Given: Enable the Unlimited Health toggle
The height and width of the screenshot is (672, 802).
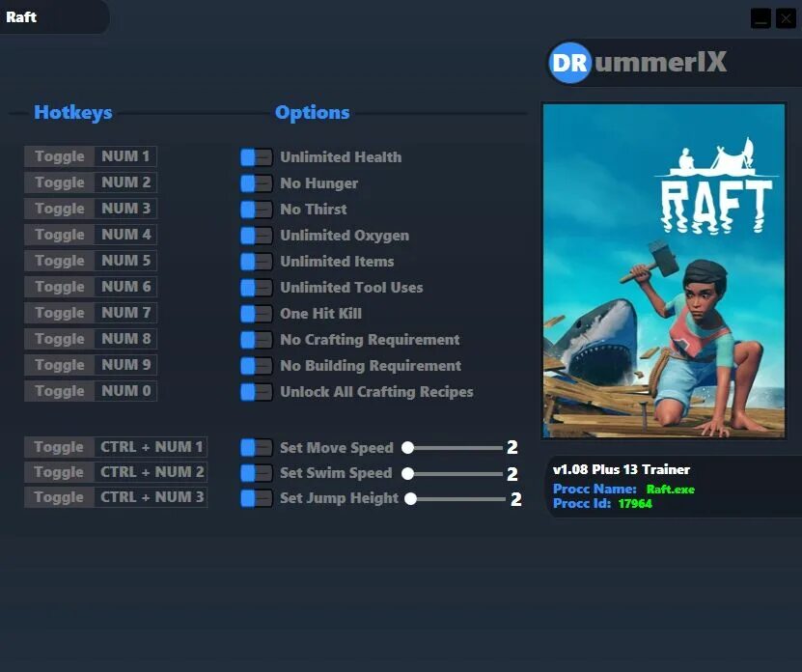Looking at the screenshot, I should [257, 157].
